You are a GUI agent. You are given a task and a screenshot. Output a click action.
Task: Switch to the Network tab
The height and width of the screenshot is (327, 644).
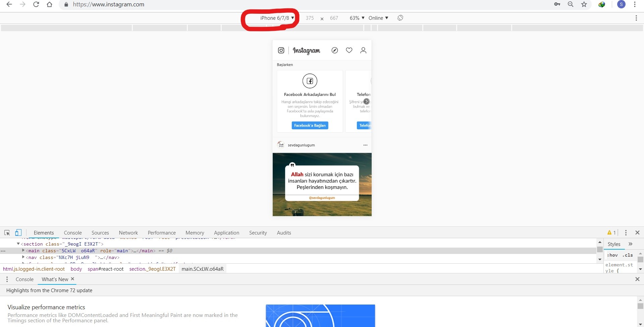[128, 233]
